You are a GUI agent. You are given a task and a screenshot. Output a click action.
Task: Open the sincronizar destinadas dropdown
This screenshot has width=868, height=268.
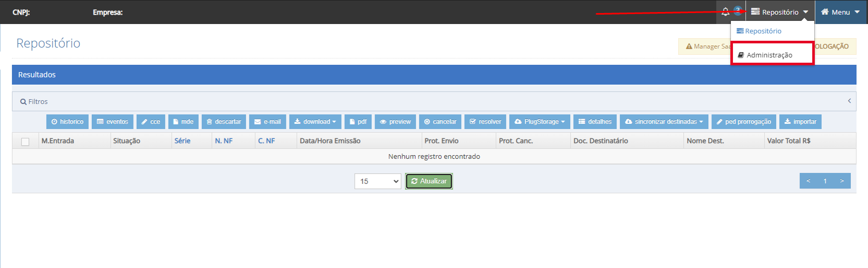[665, 122]
